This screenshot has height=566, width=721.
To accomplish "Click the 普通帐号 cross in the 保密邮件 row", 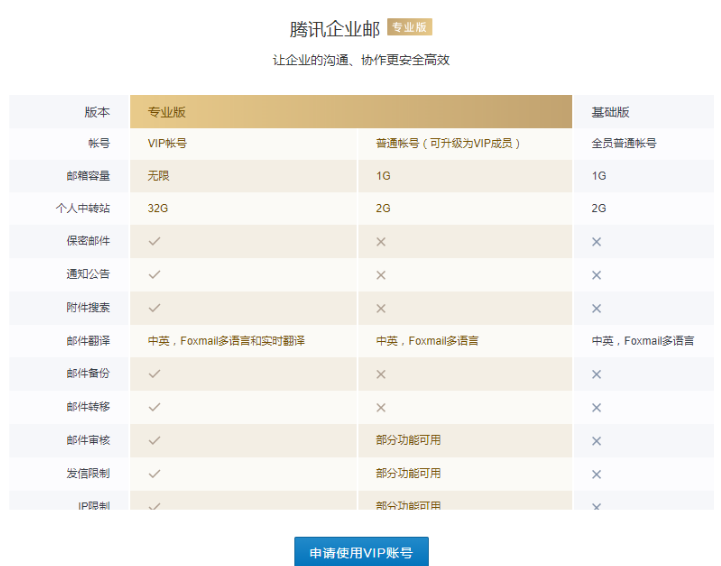I will (381, 242).
